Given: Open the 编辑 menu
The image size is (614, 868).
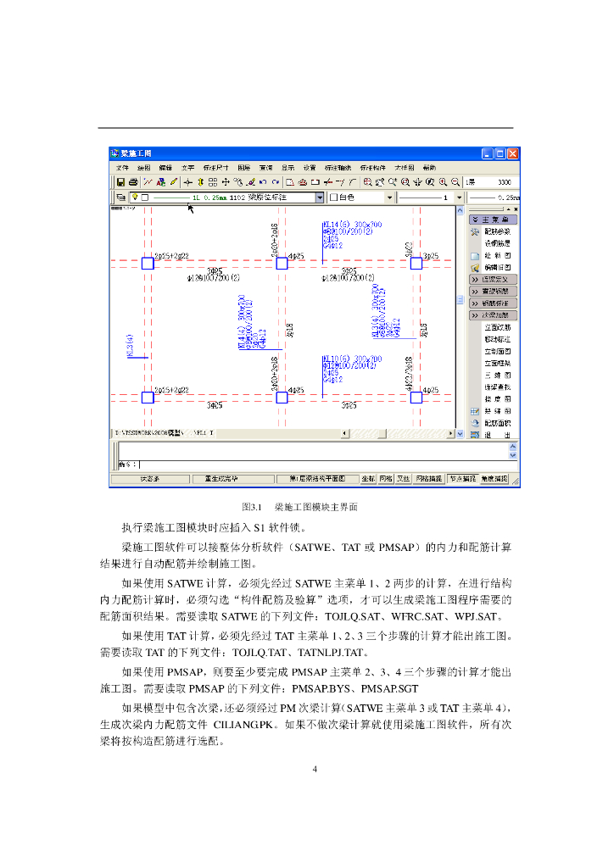Looking at the screenshot, I should [x=165, y=168].
